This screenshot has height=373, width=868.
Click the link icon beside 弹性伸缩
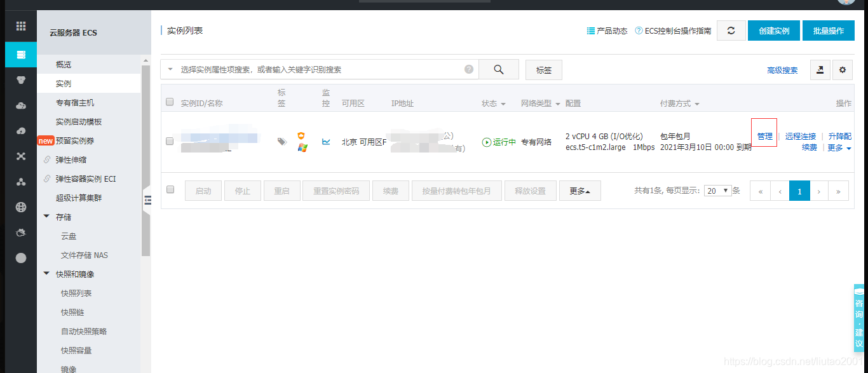pyautogui.click(x=47, y=159)
